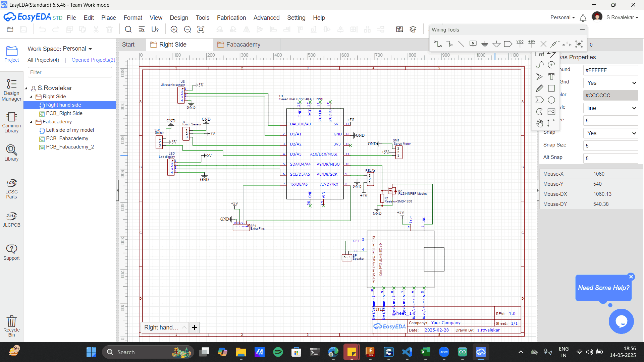
Task: Open the LCSC Parts panel
Action: (x=11, y=189)
